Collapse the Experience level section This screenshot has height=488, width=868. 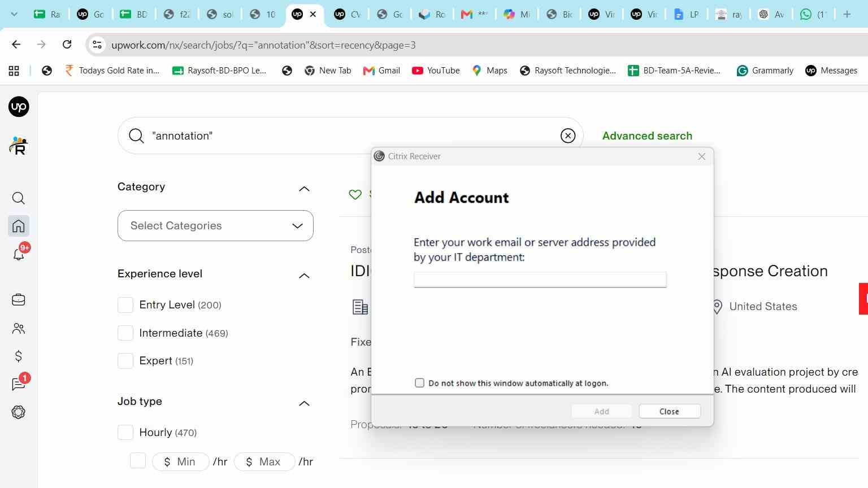[x=304, y=275]
